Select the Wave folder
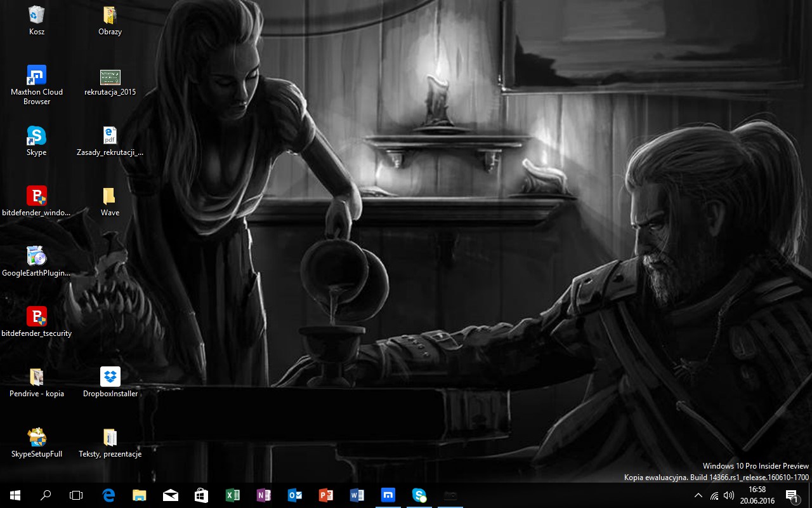This screenshot has width=812, height=508. (110, 201)
